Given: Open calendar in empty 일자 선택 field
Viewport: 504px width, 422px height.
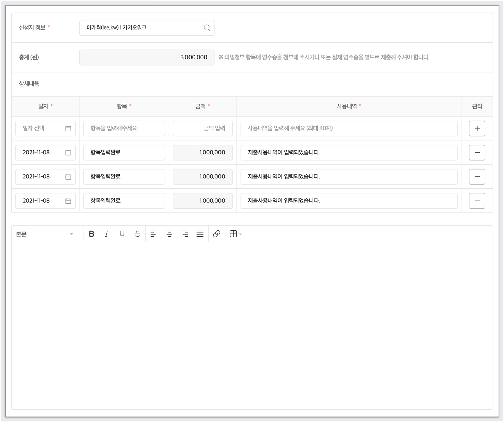Looking at the screenshot, I should 68,128.
